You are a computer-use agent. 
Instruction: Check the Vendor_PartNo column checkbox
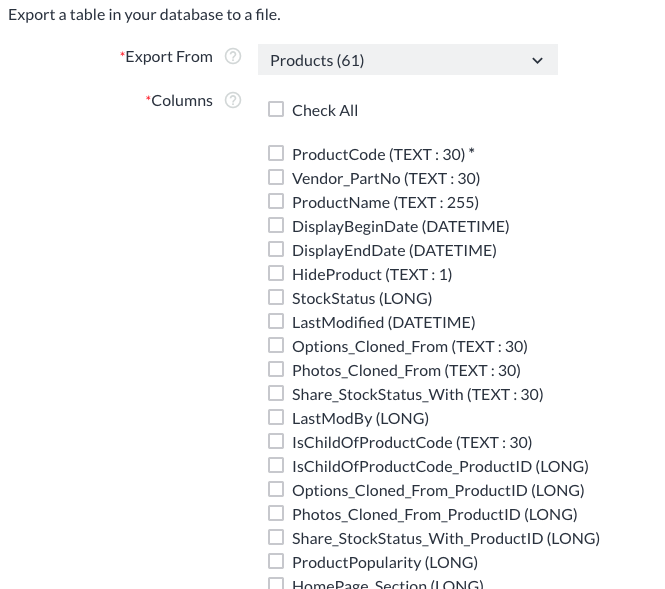coord(276,177)
